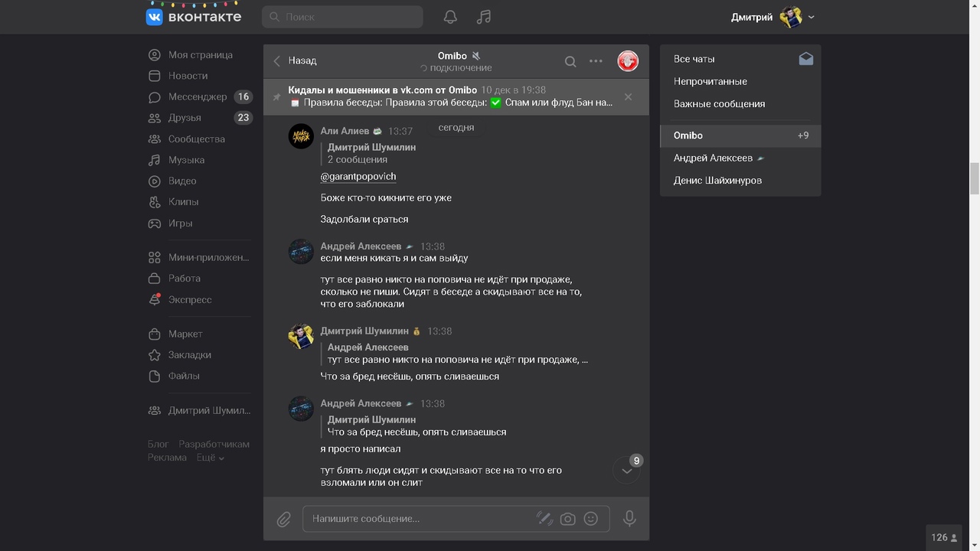Click the microphone voice message icon
The width and height of the screenshot is (980, 551).
tap(629, 519)
